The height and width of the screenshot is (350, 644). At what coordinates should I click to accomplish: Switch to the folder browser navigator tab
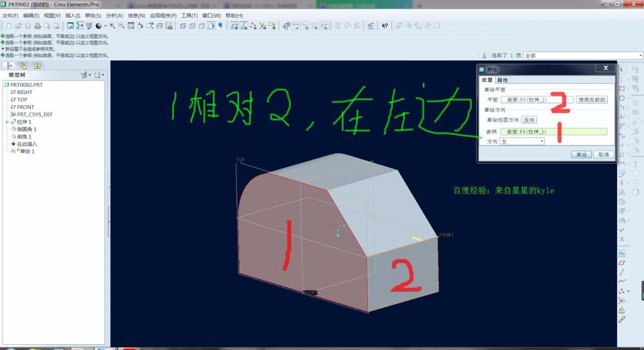23,66
